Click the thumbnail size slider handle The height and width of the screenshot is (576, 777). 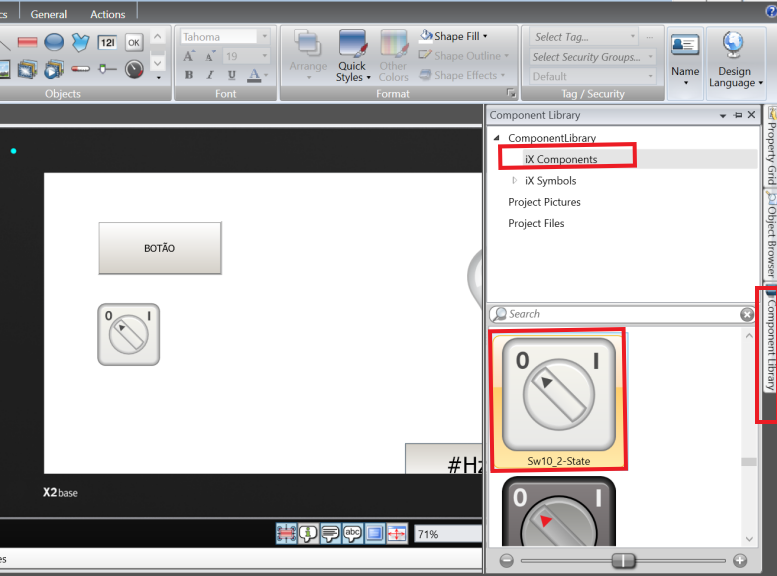pos(623,561)
